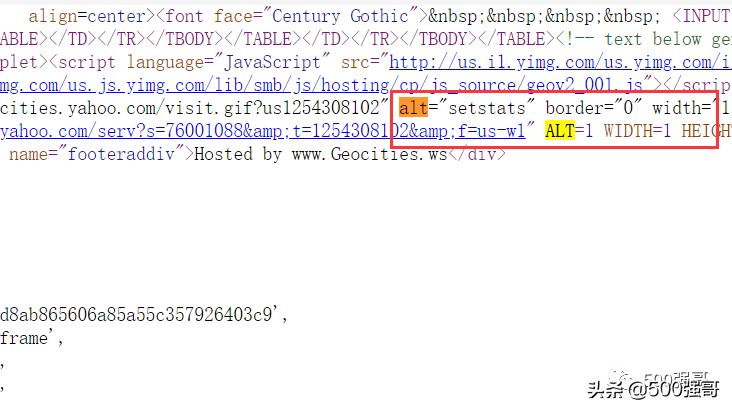Click the src= attribute name in the script tag
This screenshot has width=732, height=412.
click(x=360, y=62)
